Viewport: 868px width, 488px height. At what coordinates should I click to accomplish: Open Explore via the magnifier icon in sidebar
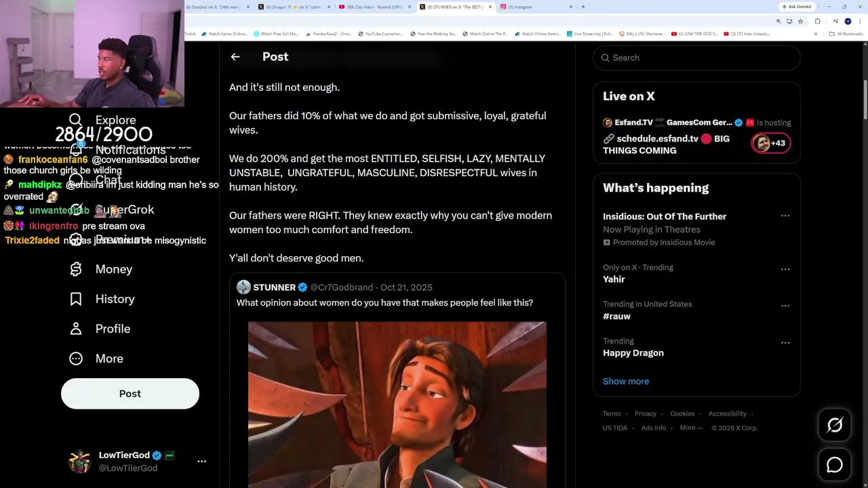tap(75, 120)
